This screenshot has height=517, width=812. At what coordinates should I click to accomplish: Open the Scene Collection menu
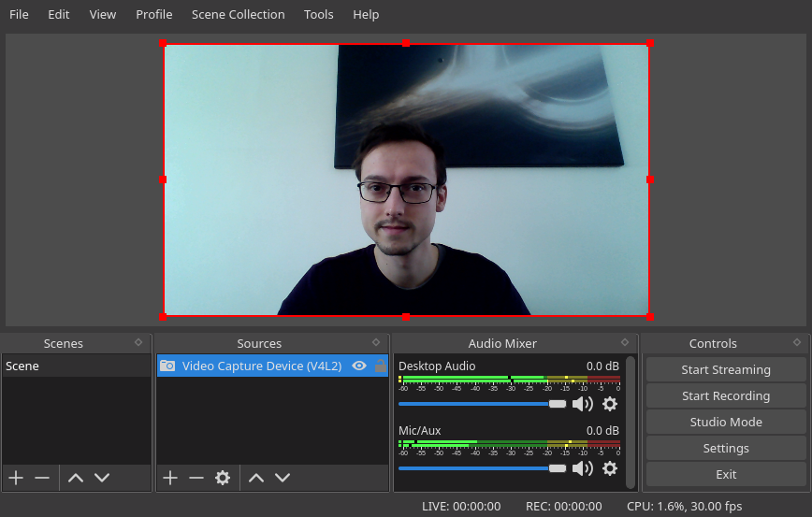[x=239, y=14]
